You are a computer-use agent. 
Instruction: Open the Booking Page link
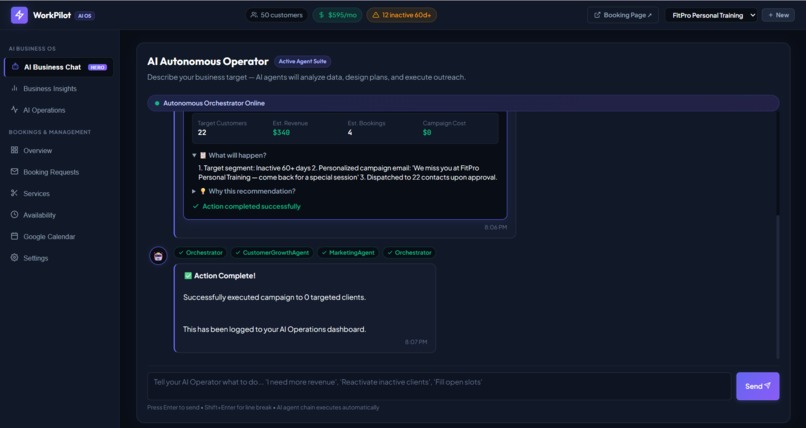pyautogui.click(x=622, y=15)
